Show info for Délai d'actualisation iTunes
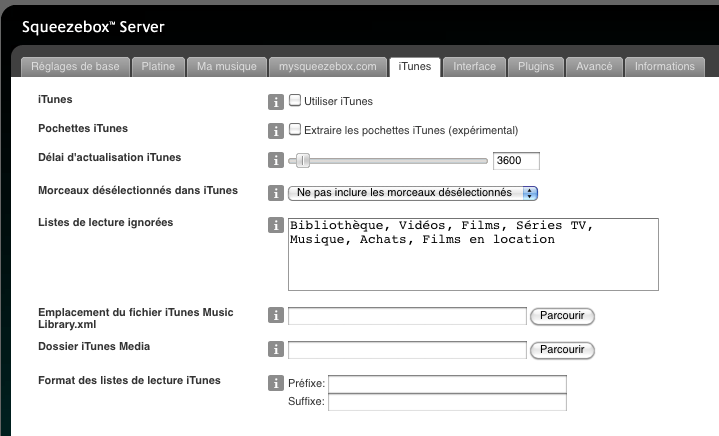 tap(276, 160)
